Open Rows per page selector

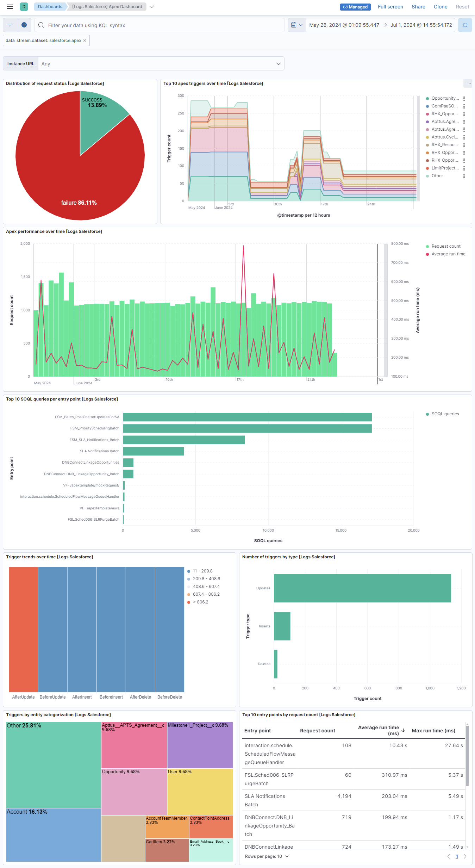[267, 856]
